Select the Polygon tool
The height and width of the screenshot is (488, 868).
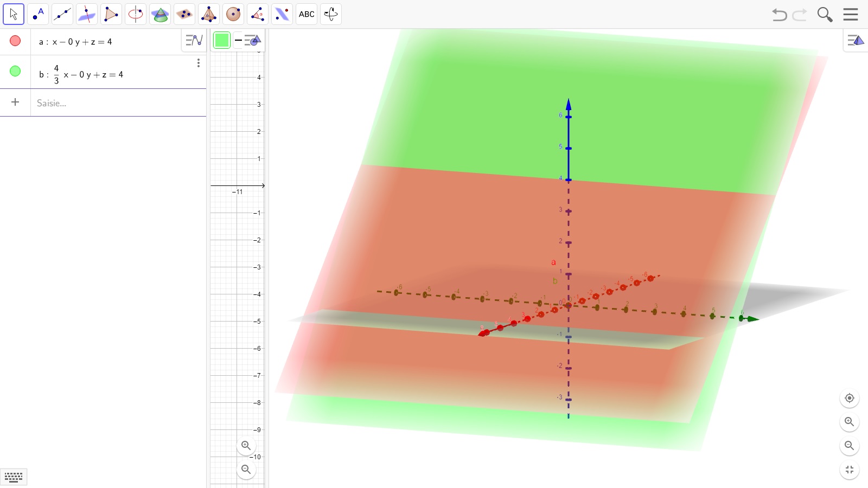pyautogui.click(x=111, y=14)
